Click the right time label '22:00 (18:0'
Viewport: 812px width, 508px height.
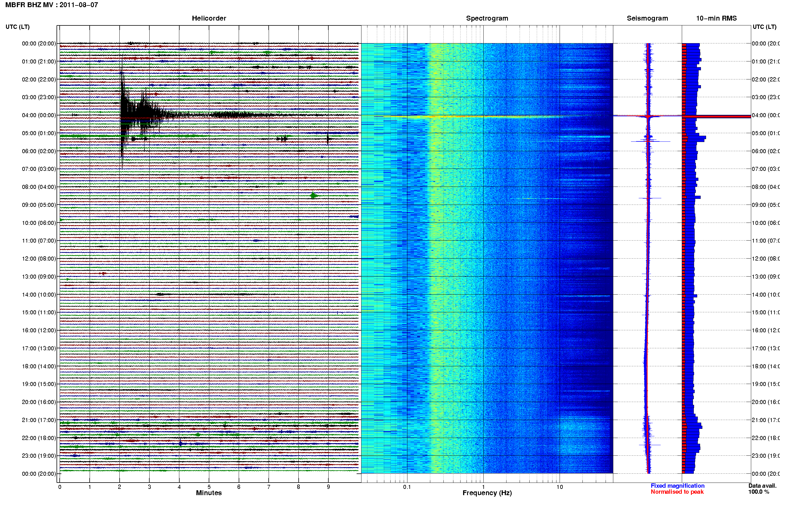point(765,438)
